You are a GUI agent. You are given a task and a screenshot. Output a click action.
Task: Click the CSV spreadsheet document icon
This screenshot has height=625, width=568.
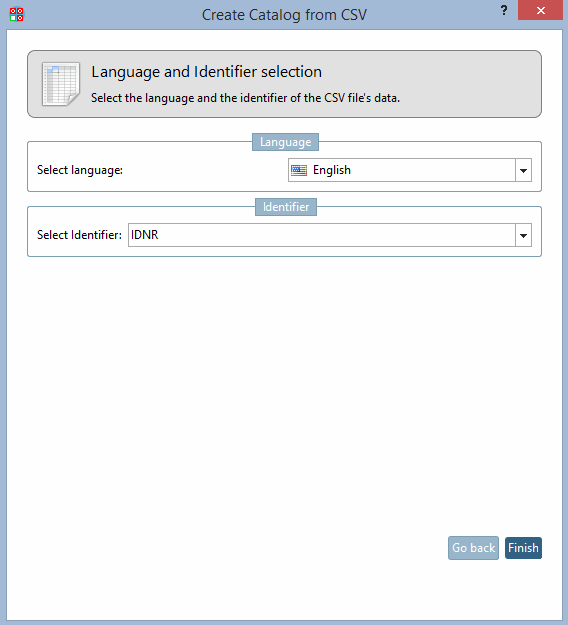pos(61,84)
